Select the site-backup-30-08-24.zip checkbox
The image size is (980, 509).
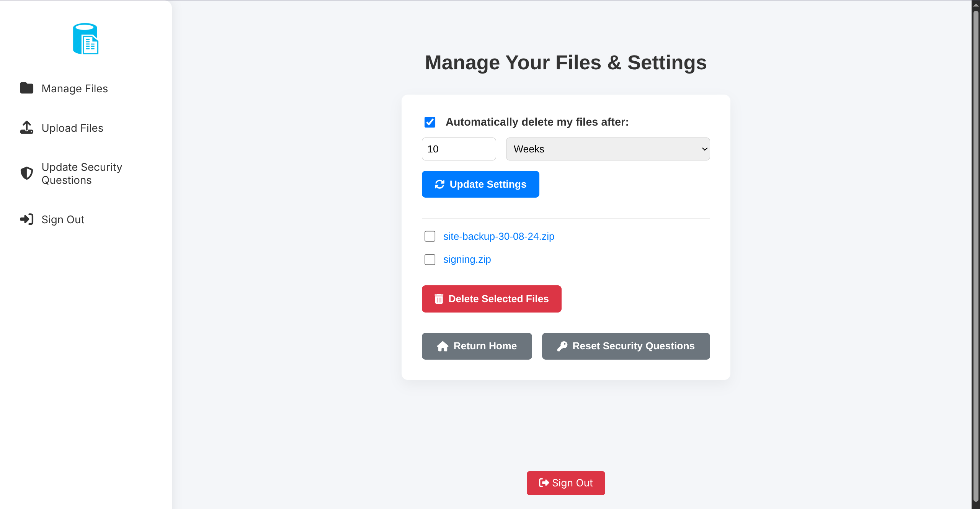(x=430, y=236)
